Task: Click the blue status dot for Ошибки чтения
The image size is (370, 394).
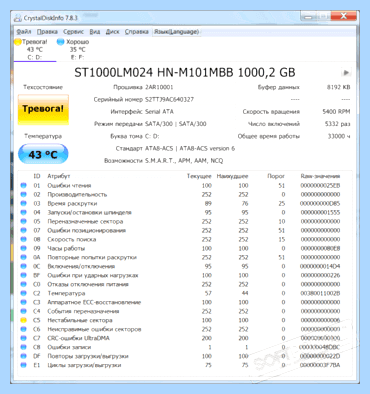Action: click(x=23, y=185)
